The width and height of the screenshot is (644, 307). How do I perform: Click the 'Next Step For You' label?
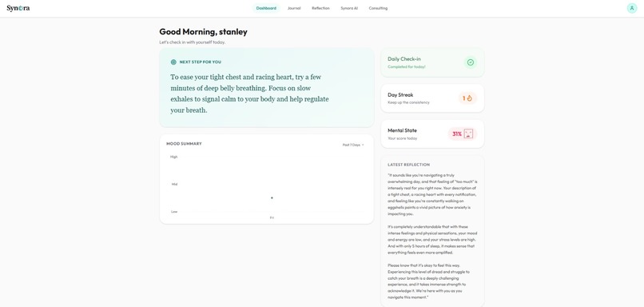(x=201, y=62)
